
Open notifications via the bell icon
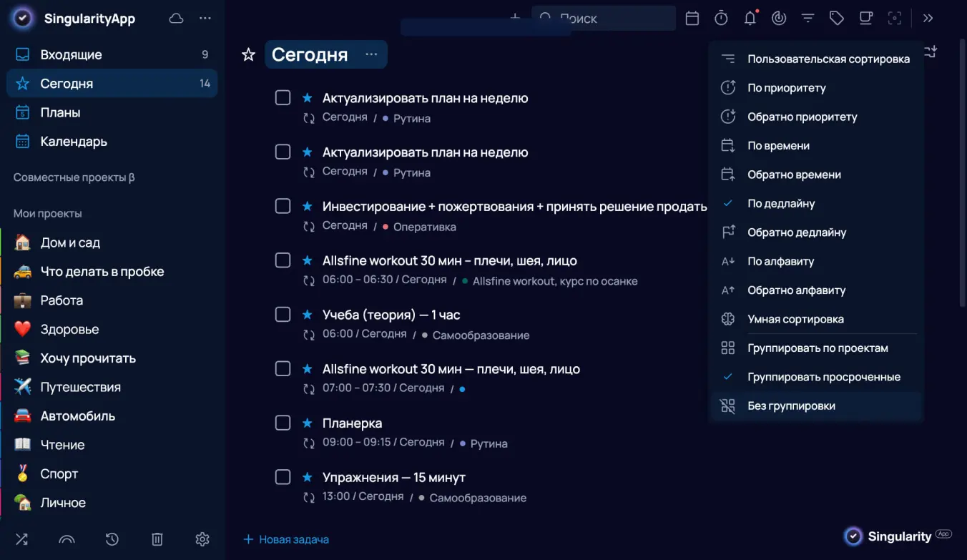pos(750,18)
